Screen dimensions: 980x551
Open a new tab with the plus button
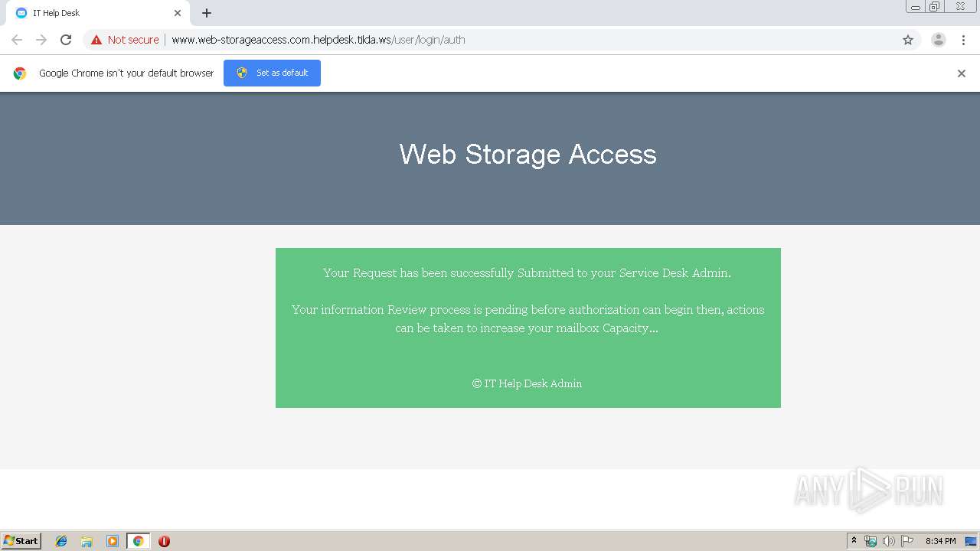[x=207, y=13]
